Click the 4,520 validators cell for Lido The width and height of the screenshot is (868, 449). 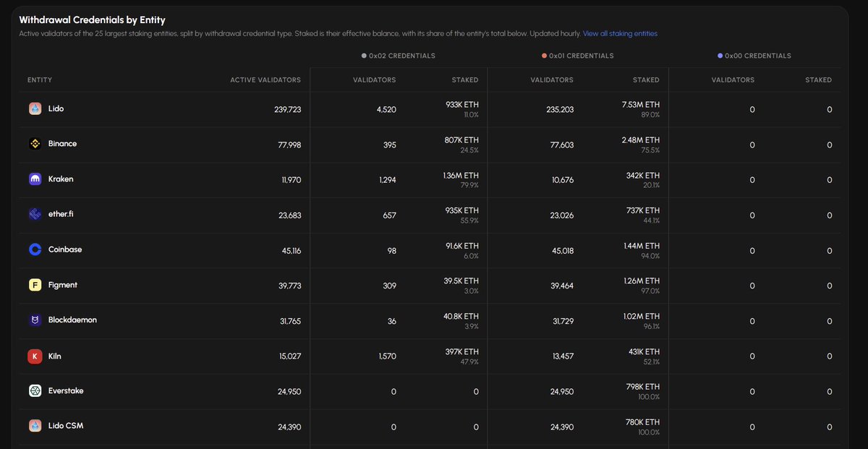[x=387, y=110]
